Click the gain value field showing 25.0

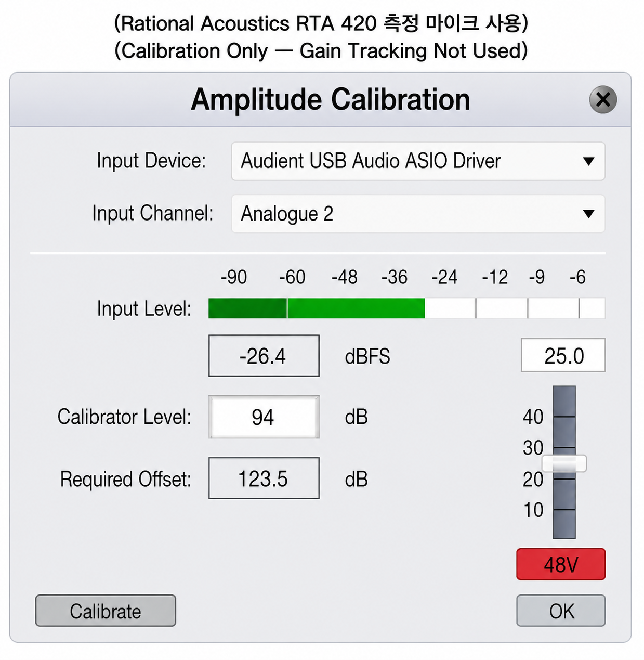coord(563,355)
